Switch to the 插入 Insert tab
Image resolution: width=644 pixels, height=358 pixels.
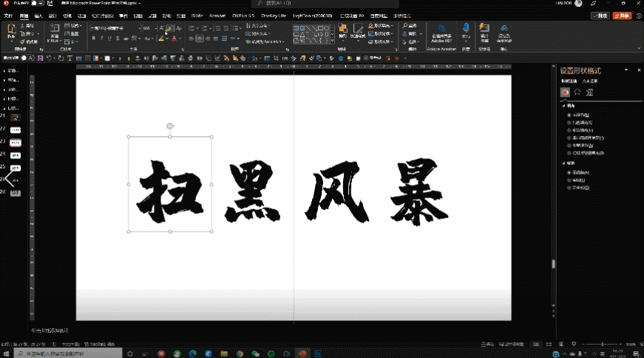click(x=38, y=16)
